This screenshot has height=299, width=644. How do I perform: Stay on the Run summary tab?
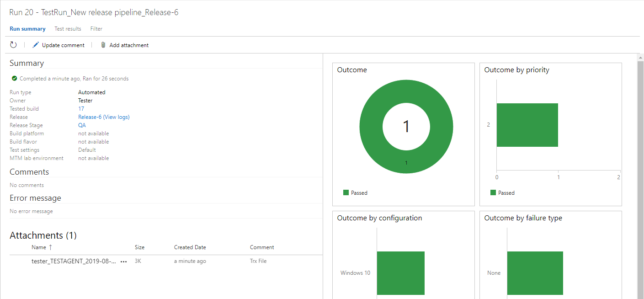tap(27, 28)
